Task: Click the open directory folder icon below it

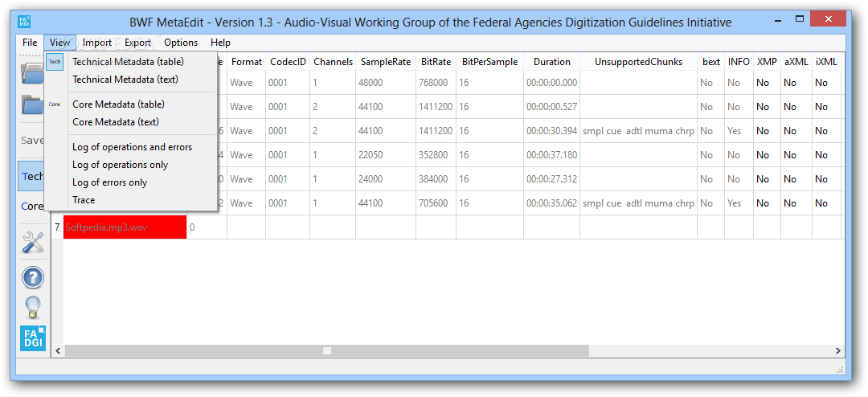Action: click(x=32, y=104)
